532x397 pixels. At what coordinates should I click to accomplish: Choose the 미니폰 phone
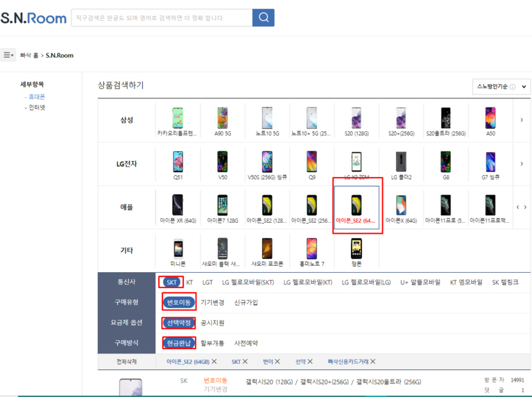click(x=178, y=252)
